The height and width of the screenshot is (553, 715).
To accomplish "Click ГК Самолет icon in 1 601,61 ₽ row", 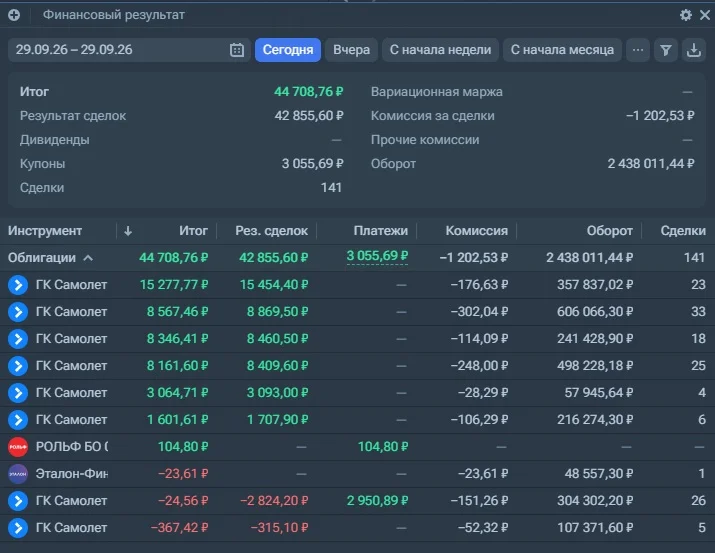I will click(x=18, y=420).
